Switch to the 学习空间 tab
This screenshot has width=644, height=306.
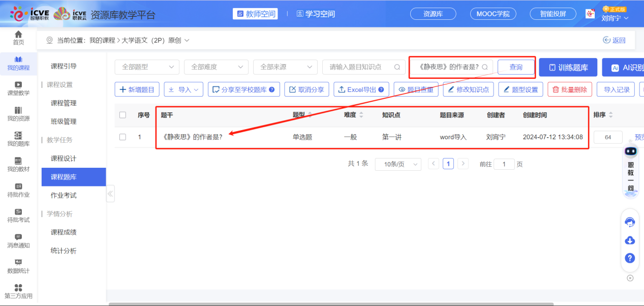(316, 14)
